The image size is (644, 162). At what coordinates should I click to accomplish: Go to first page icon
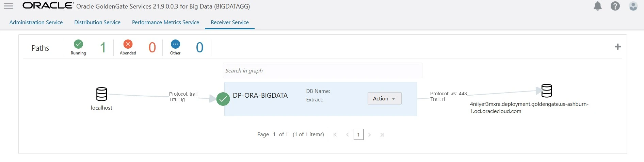pyautogui.click(x=335, y=135)
